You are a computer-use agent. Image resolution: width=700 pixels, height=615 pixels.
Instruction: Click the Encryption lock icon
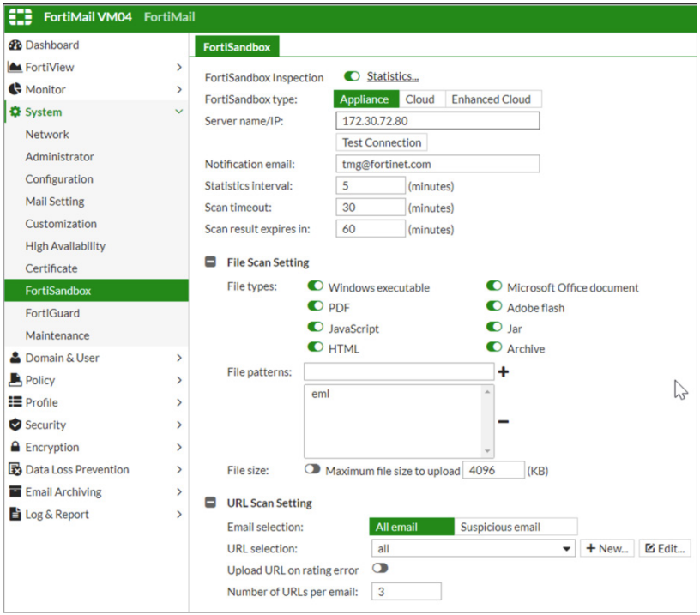coord(15,446)
